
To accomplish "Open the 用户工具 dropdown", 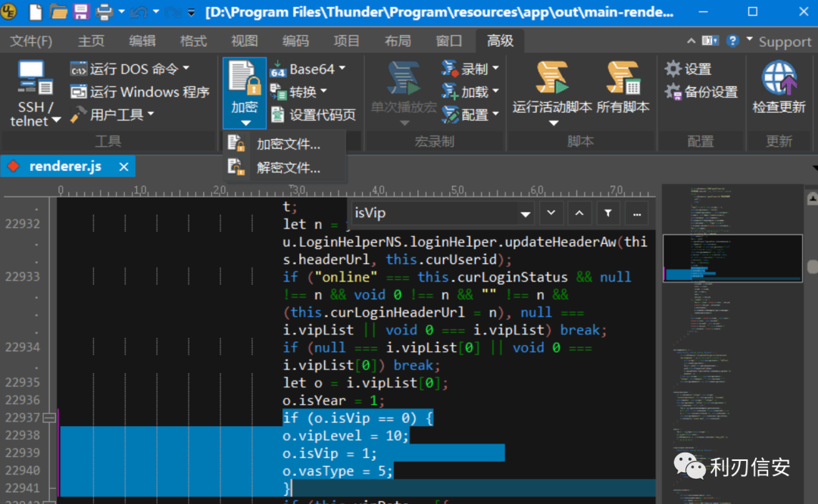I will coord(112,114).
